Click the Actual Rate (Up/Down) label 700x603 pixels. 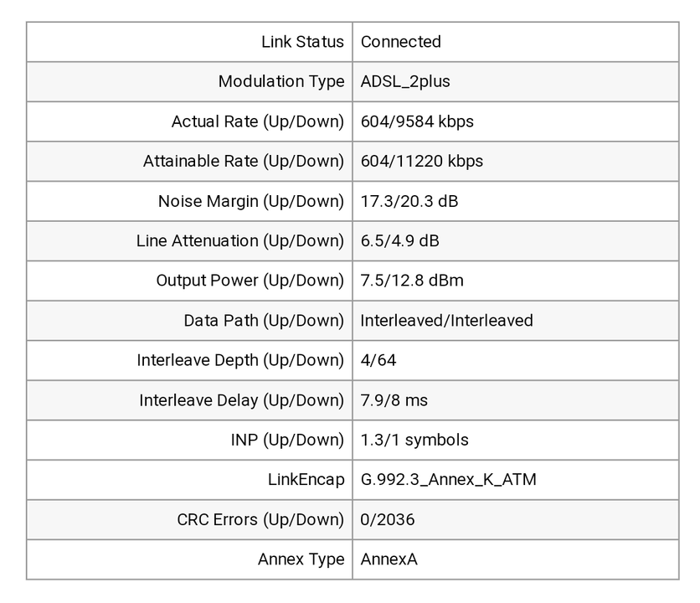(258, 121)
